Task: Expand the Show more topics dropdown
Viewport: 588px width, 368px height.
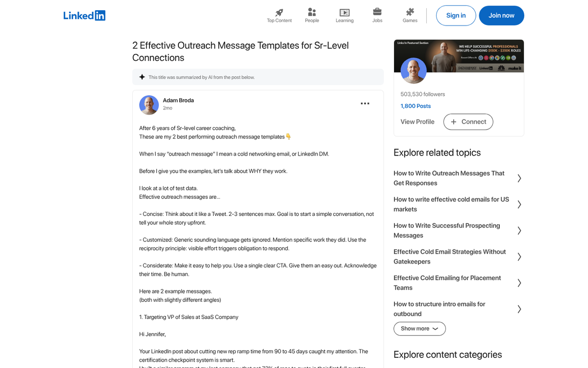Action: click(x=419, y=328)
